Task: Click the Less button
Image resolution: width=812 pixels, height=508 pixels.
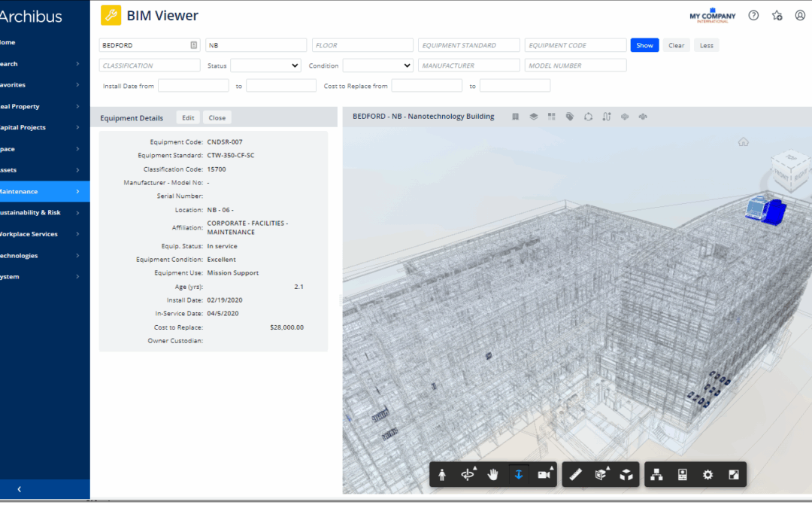Action: point(706,45)
